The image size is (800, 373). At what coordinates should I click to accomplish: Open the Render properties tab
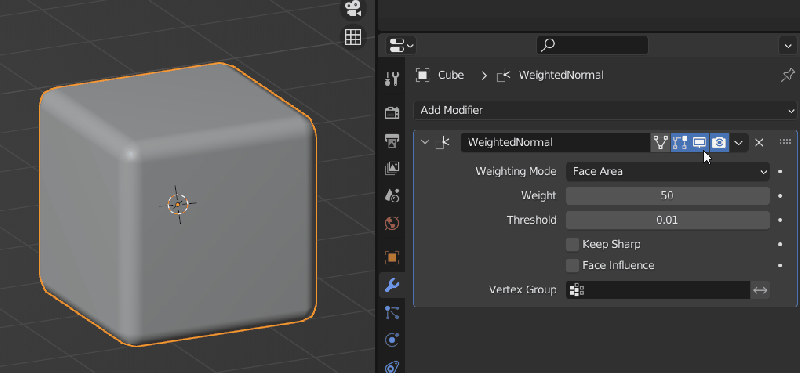coord(392,113)
